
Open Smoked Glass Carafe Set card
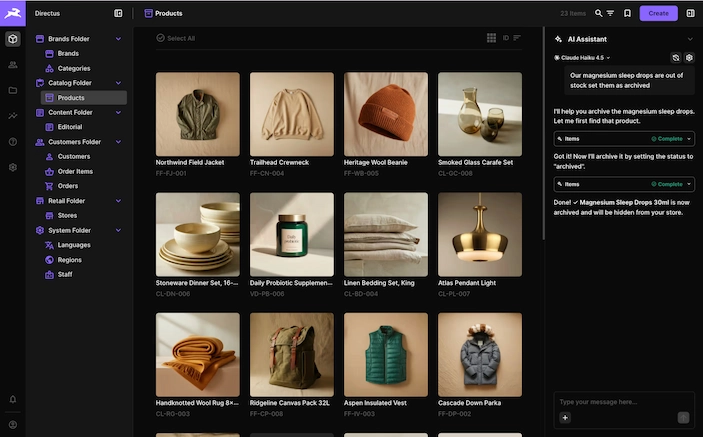tap(480, 124)
